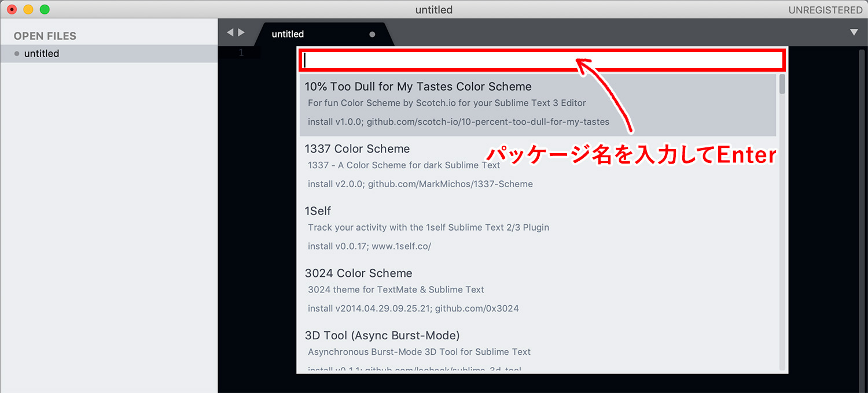The width and height of the screenshot is (868, 393).
Task: Click '1337 - A Color Scheme for dark Sublime Text'
Action: tap(404, 165)
